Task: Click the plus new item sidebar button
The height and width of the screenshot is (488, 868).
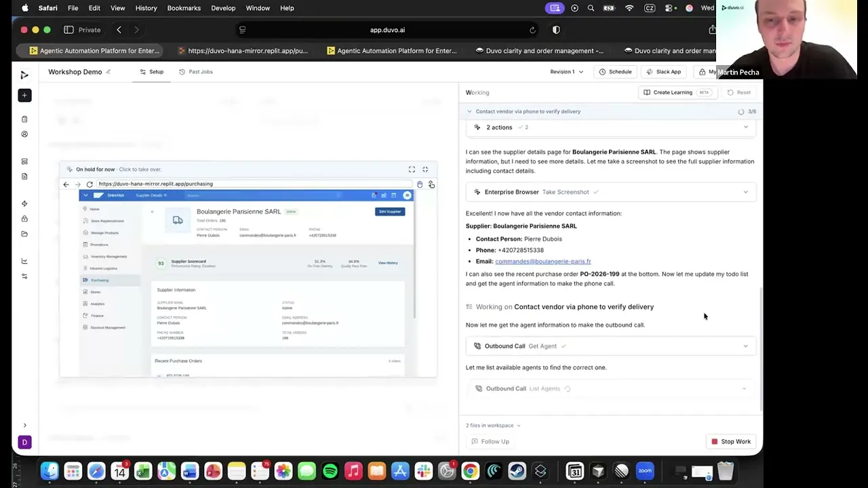Action: click(24, 96)
